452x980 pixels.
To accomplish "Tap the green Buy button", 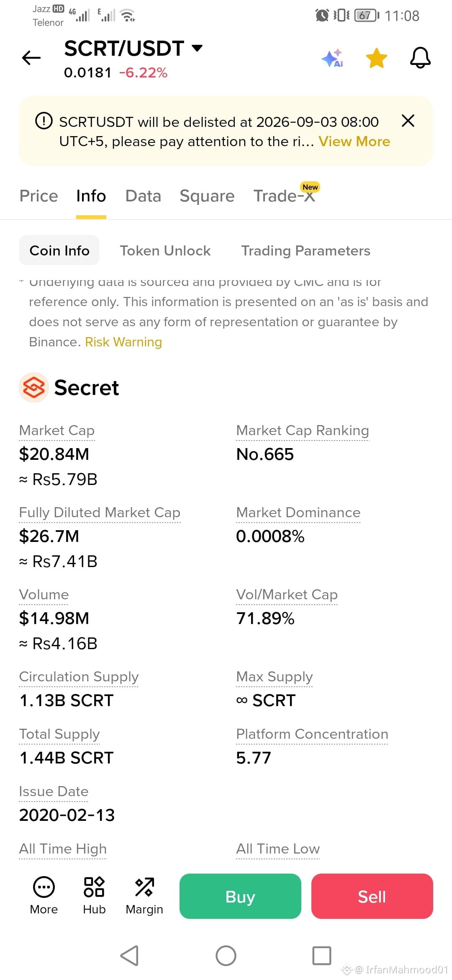I will [x=240, y=896].
